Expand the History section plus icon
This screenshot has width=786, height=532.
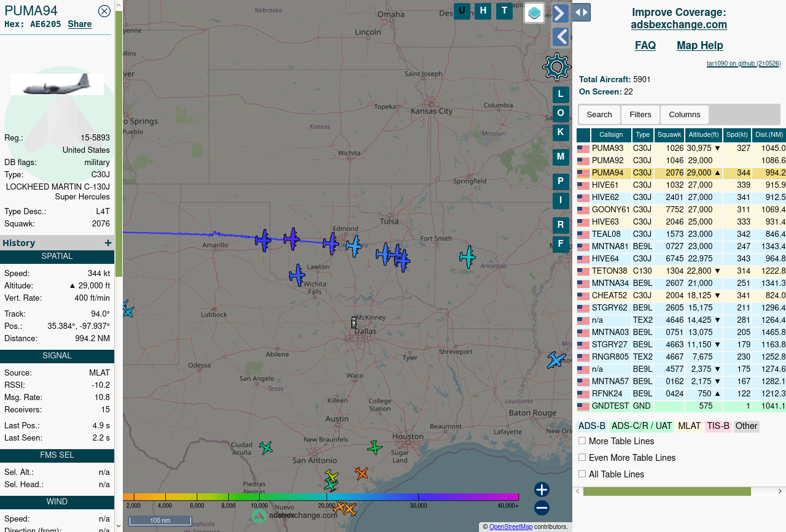pyautogui.click(x=108, y=243)
